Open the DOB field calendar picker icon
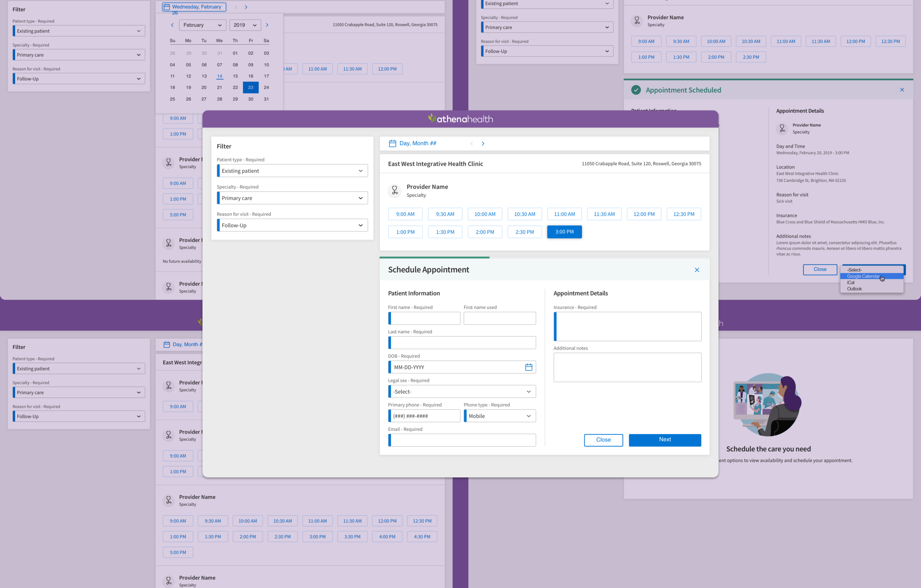This screenshot has width=921, height=588. tap(528, 367)
